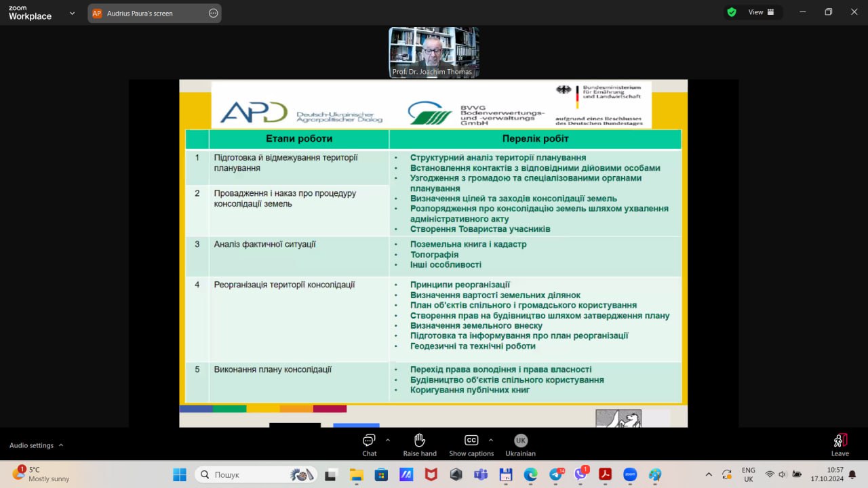Click the "Етапи роботи" table header
Viewport: 868px width, 488px height.
[x=299, y=139]
